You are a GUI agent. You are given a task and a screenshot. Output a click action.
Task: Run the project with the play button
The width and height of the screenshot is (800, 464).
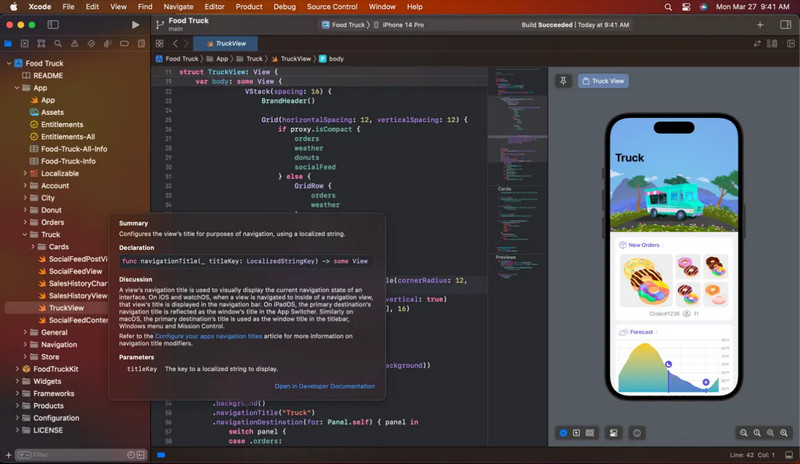click(135, 25)
